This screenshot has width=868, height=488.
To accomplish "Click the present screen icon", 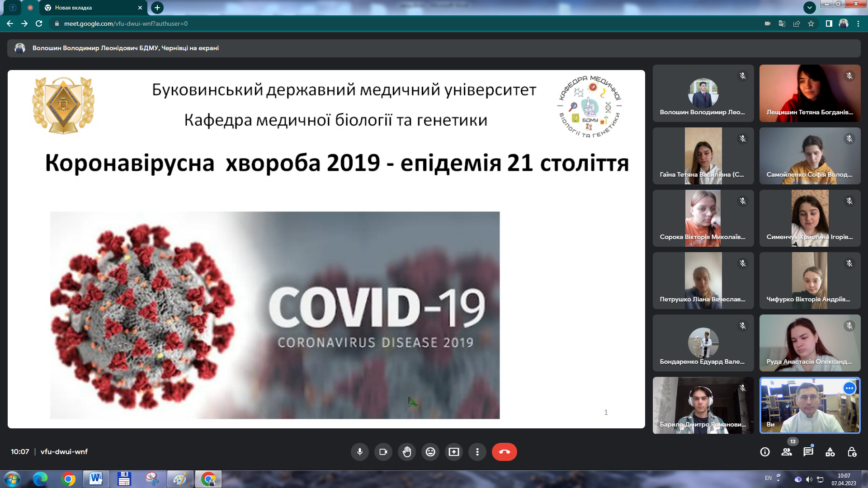I will (454, 452).
